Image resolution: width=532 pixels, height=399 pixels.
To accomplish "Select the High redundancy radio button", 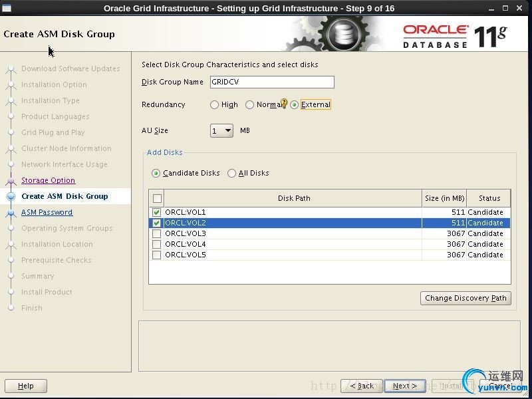I will [x=214, y=105].
